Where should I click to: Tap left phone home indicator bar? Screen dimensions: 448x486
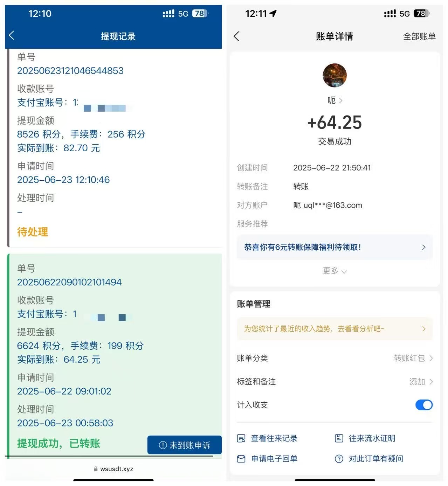pos(113,480)
